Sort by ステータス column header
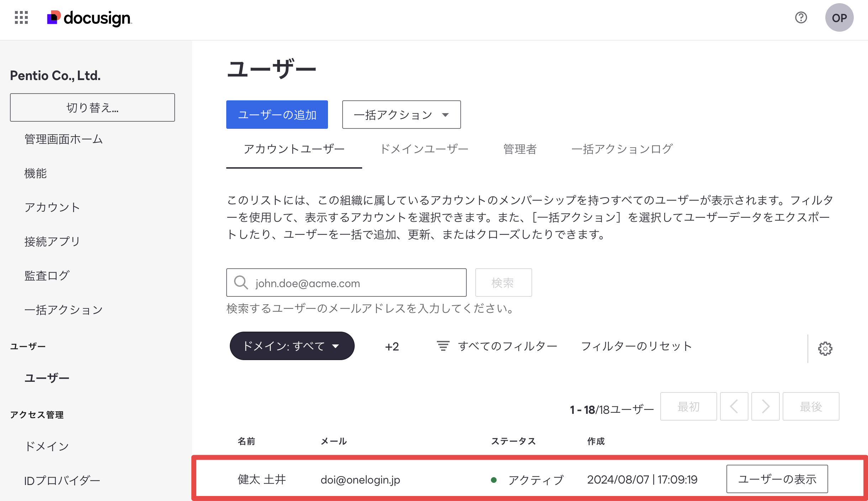 point(513,441)
